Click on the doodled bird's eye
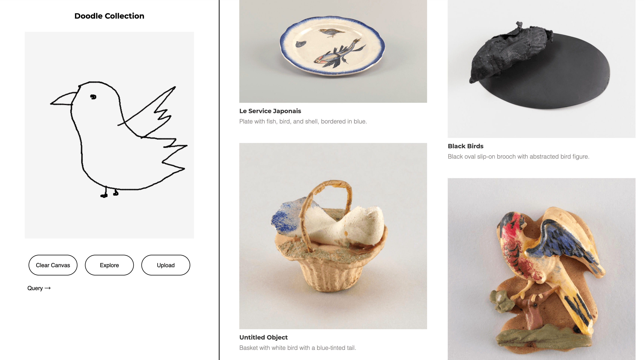 point(93,97)
